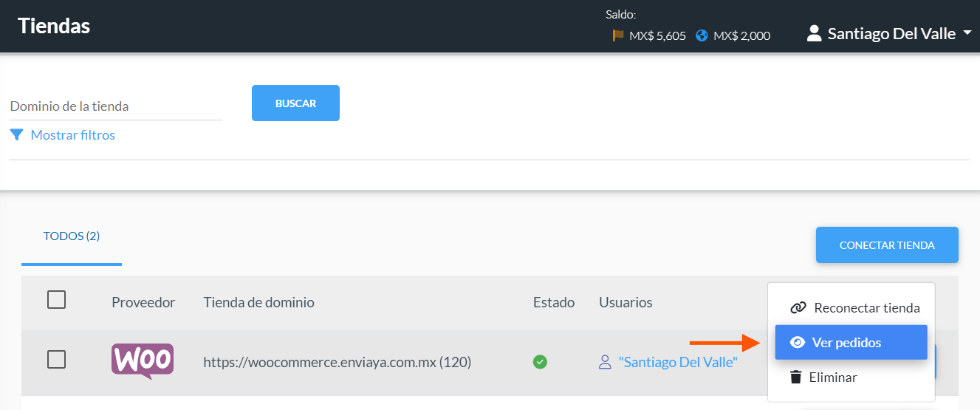Click the CONECTAR TIENDA button
The image size is (980, 410).
[x=887, y=245]
